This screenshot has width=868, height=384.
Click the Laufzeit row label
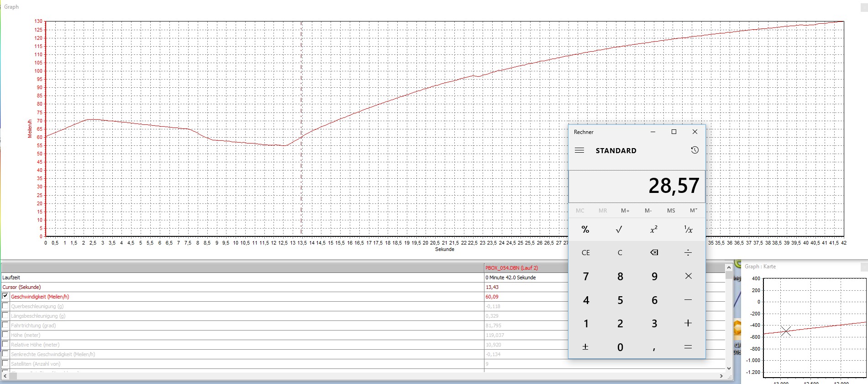click(11, 277)
